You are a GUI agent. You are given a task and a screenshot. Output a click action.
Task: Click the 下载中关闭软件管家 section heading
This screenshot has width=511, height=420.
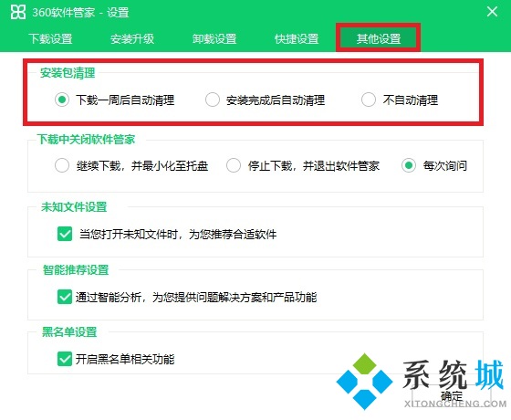point(86,139)
